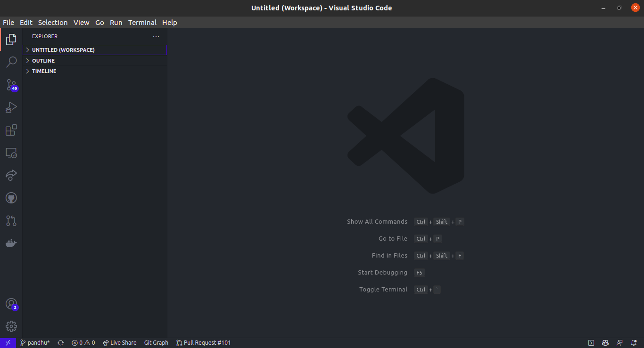This screenshot has height=348, width=644.
Task: Click the Start Debugging hint text
Action: click(x=382, y=273)
